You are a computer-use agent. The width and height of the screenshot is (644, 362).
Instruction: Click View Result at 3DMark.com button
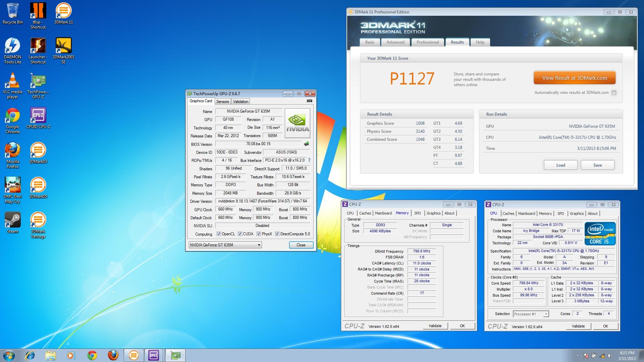click(x=575, y=78)
